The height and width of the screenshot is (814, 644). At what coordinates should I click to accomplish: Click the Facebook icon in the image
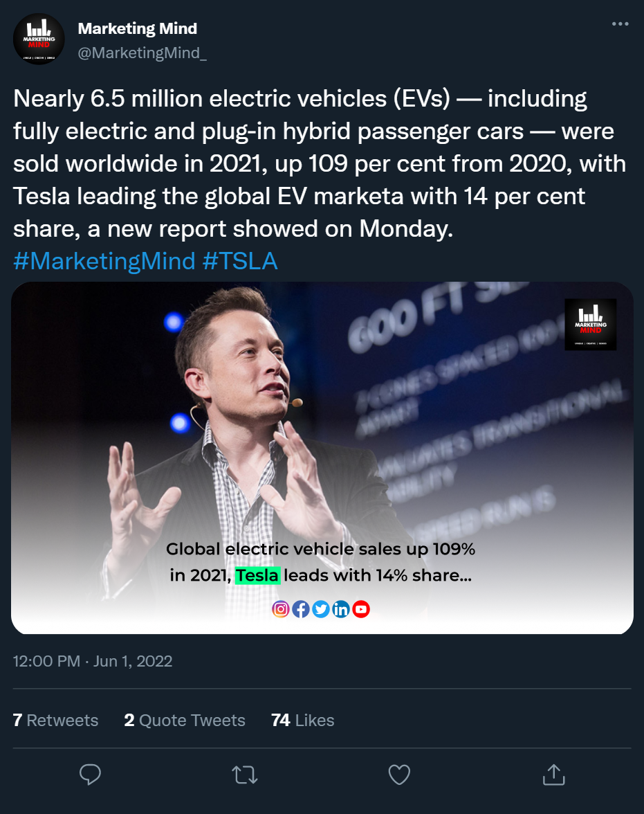pyautogui.click(x=301, y=609)
